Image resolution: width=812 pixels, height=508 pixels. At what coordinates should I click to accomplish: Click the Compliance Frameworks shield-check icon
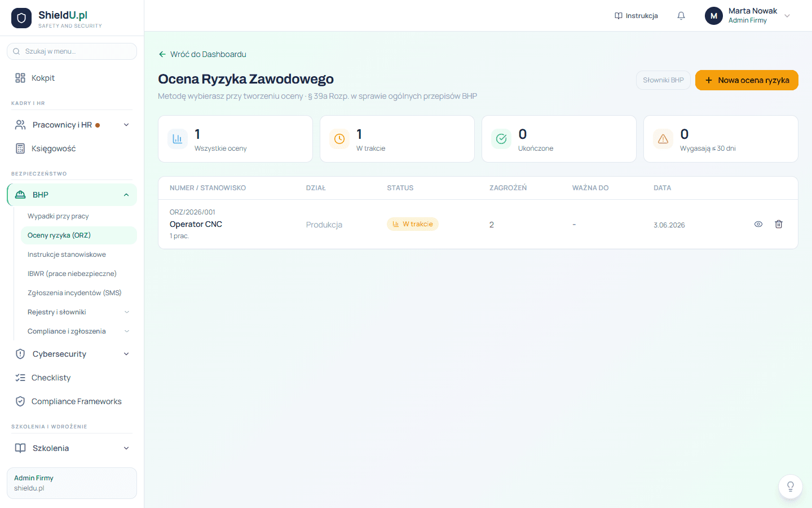coord(20,401)
